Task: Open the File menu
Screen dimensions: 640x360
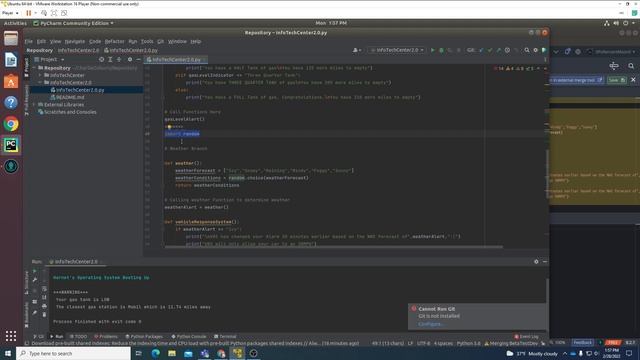Action: (x=29, y=41)
